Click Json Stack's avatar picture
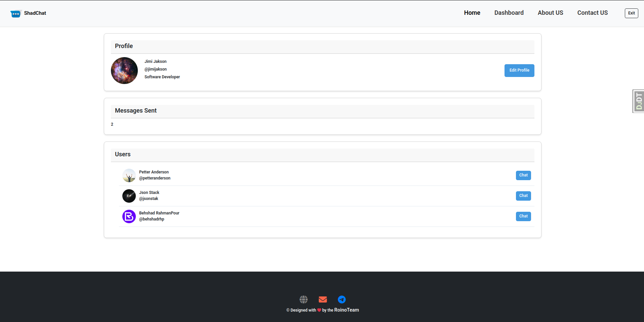 coord(129,196)
